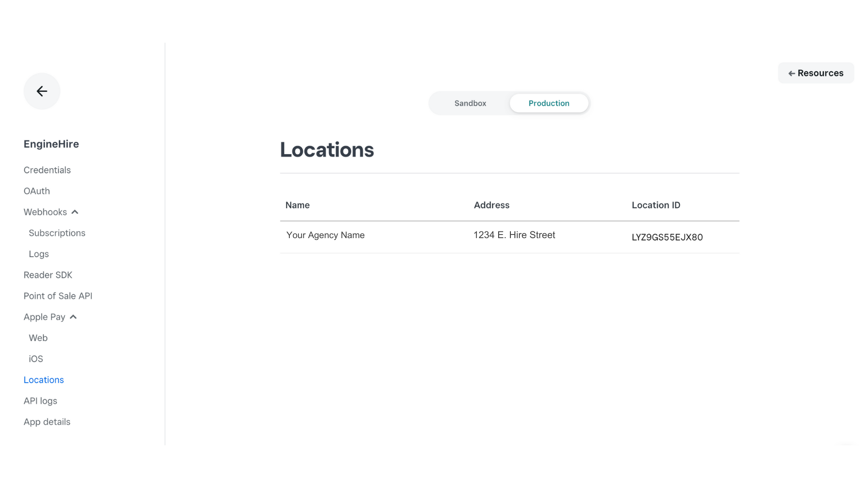Screen dimensions: 868x488
Task: Open the App details page
Action: [x=47, y=422]
